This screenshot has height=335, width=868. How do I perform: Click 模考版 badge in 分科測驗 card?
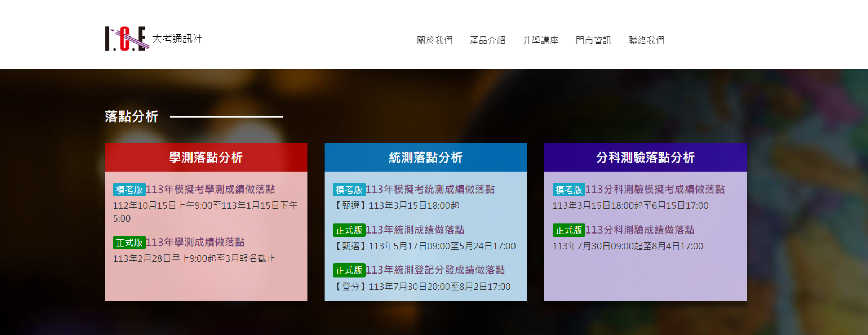click(x=569, y=190)
